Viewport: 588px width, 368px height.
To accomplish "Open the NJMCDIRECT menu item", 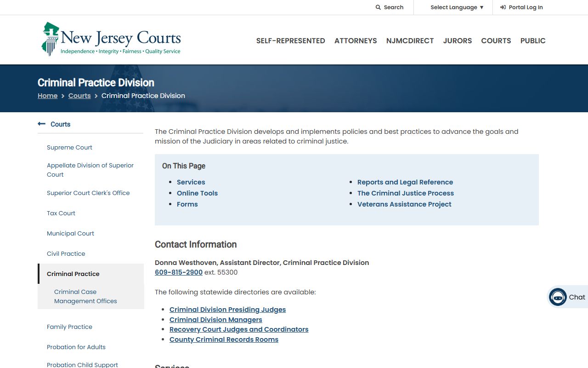I will (410, 40).
